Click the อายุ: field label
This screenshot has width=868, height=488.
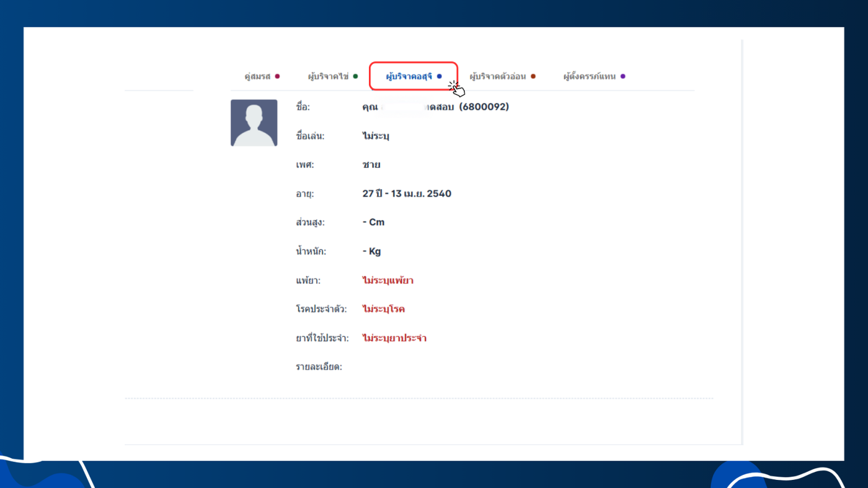coord(305,194)
